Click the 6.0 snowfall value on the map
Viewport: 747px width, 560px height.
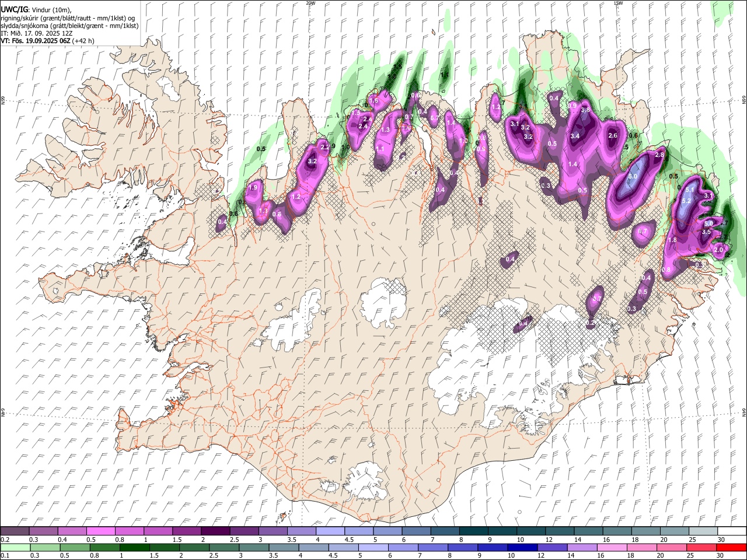pyautogui.click(x=633, y=176)
